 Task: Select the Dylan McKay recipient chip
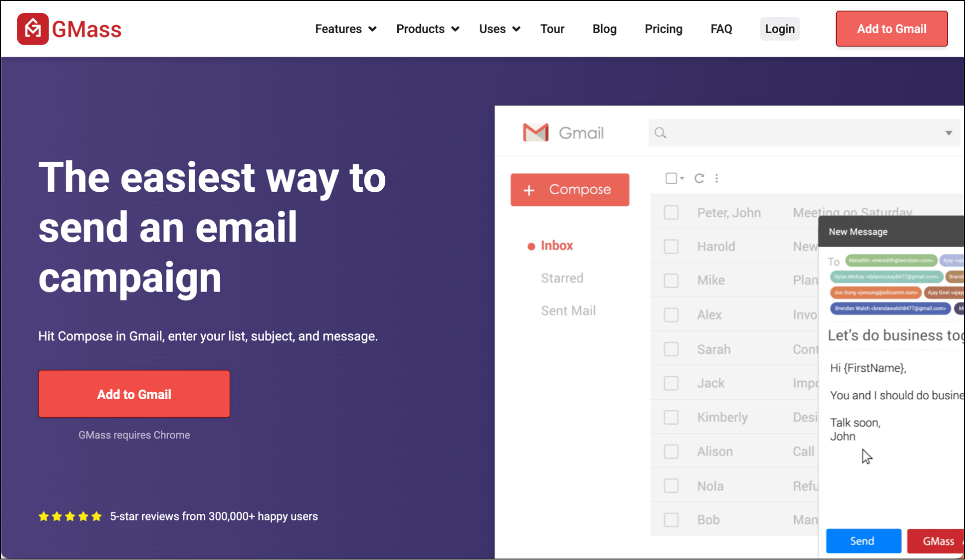(886, 277)
